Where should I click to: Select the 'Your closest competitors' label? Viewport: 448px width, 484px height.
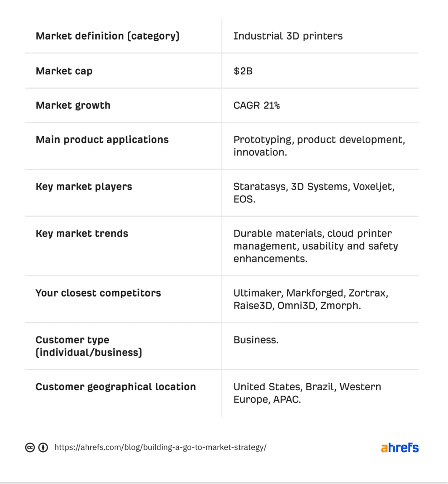tap(98, 293)
